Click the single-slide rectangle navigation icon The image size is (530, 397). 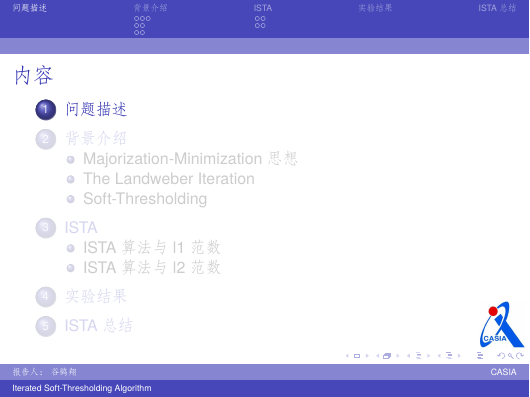357,356
